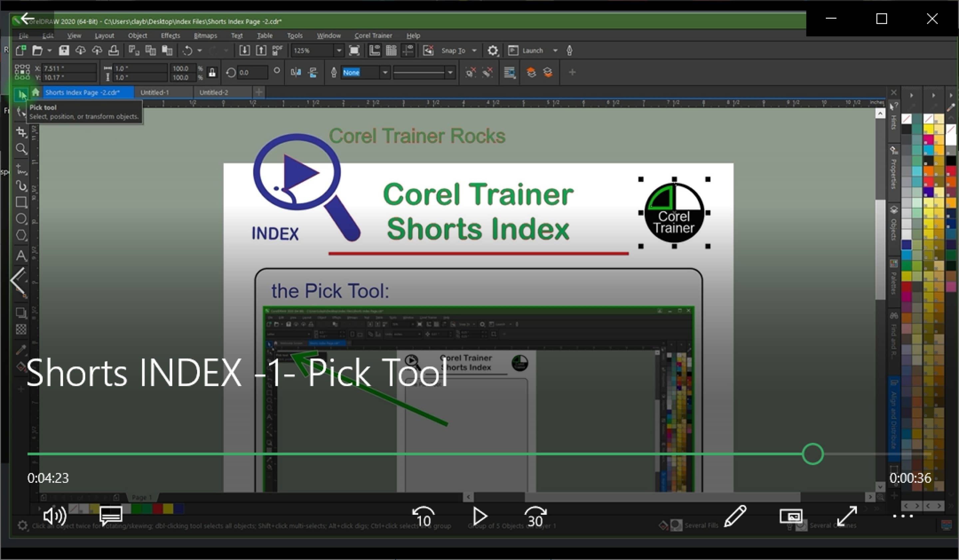
Task: Open the Launch dropdown arrow
Action: 555,50
